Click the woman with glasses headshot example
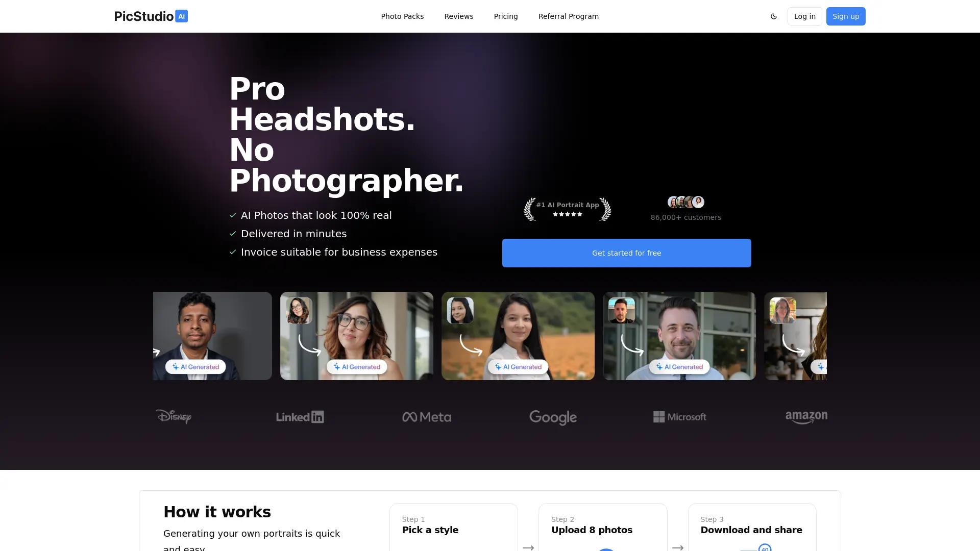 pyautogui.click(x=356, y=336)
